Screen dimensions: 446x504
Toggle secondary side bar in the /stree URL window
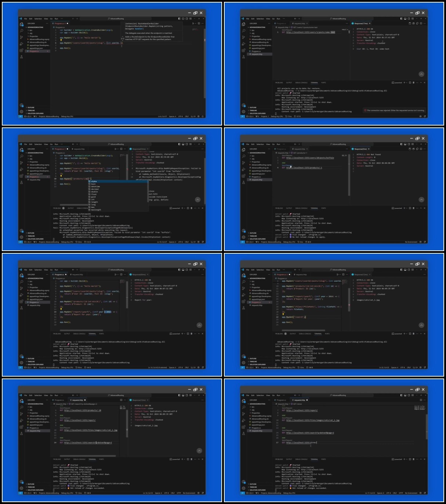[409, 395]
